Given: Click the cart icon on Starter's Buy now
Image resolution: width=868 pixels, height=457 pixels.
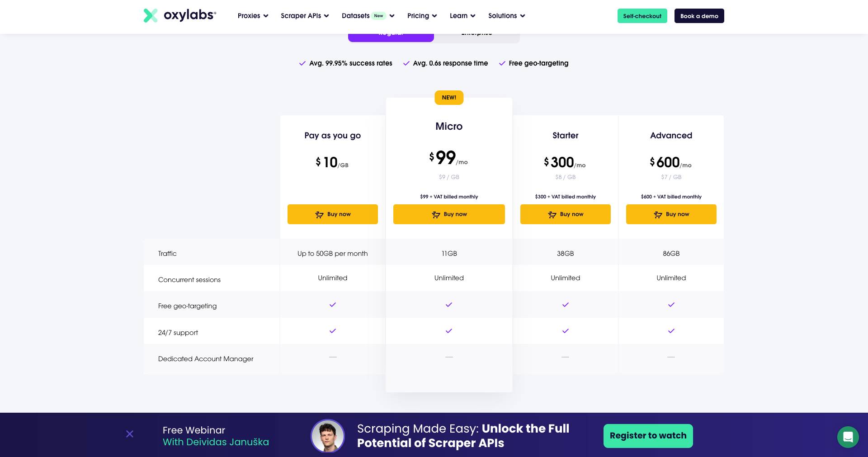Looking at the screenshot, I should 552,214.
